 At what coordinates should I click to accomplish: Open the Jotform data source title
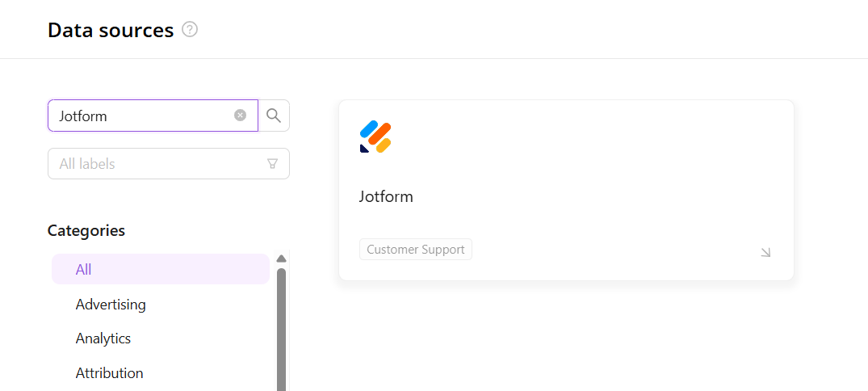tap(386, 196)
